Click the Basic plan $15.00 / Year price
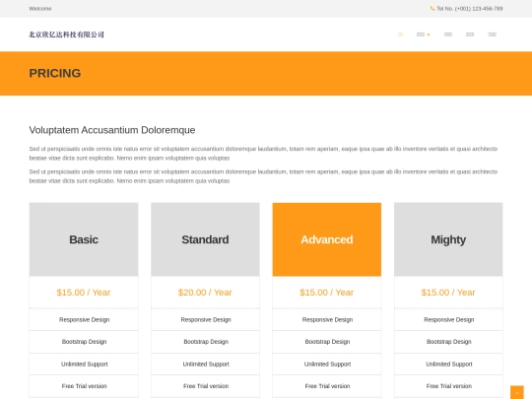This screenshot has height=399, width=532. coord(84,293)
